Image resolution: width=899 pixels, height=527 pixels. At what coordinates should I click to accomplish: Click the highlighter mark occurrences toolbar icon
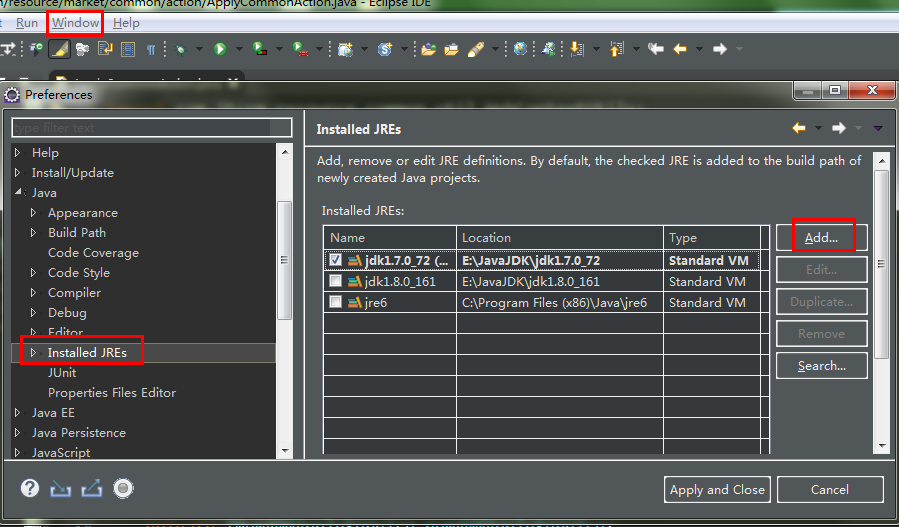click(x=58, y=49)
